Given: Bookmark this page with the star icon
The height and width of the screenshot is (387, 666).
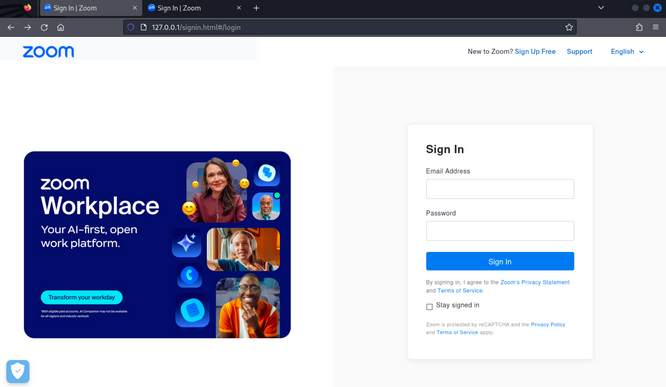Looking at the screenshot, I should tap(569, 27).
